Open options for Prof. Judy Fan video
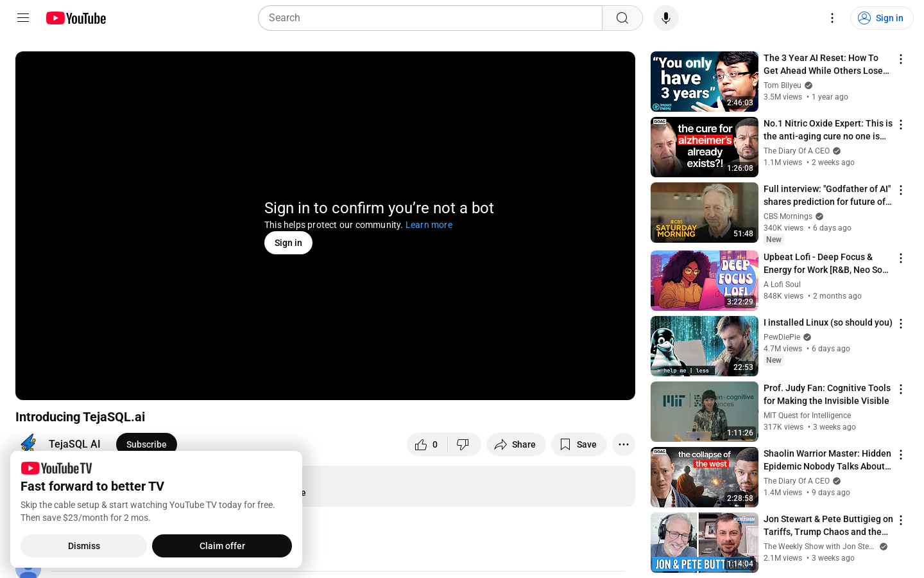This screenshot has height=578, width=924. pos(901,389)
